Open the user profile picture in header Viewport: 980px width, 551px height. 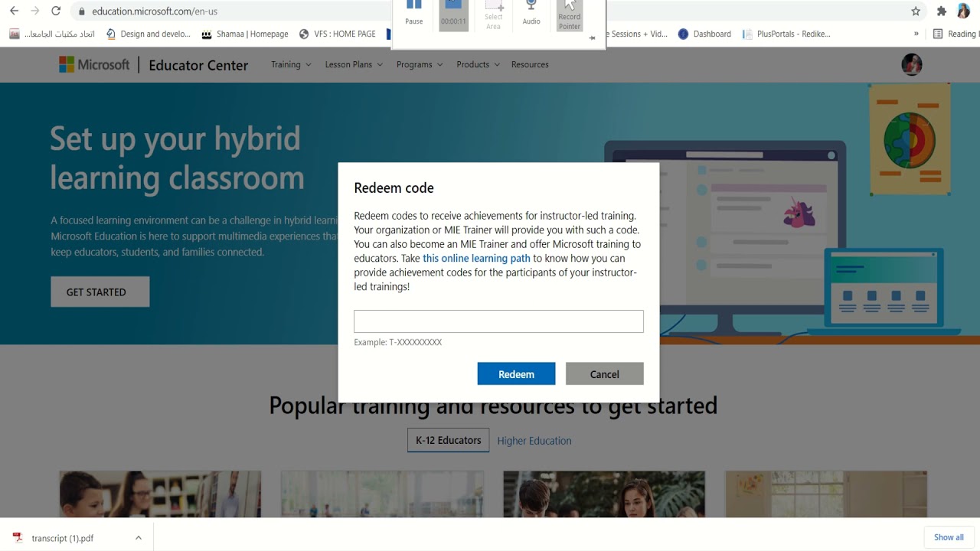pos(911,64)
